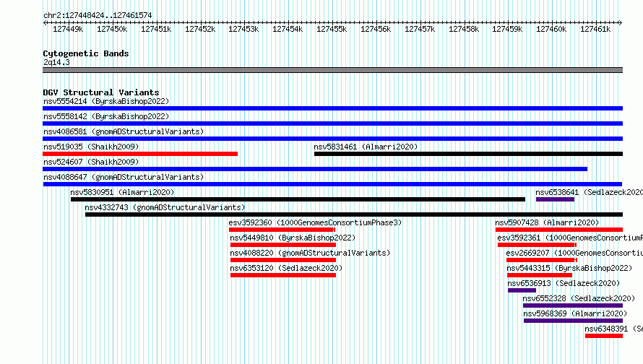Click the red bar of esv3592361

click(538, 245)
